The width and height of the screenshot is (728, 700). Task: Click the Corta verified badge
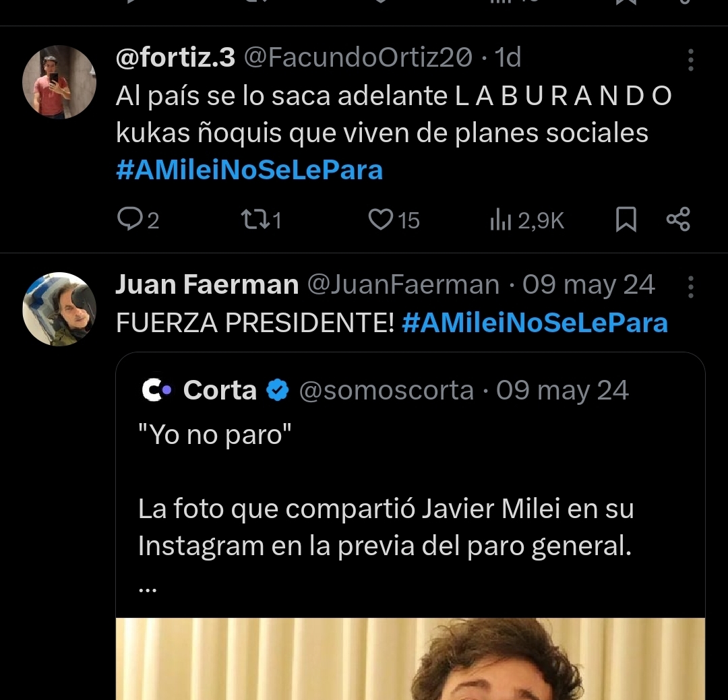(x=277, y=390)
